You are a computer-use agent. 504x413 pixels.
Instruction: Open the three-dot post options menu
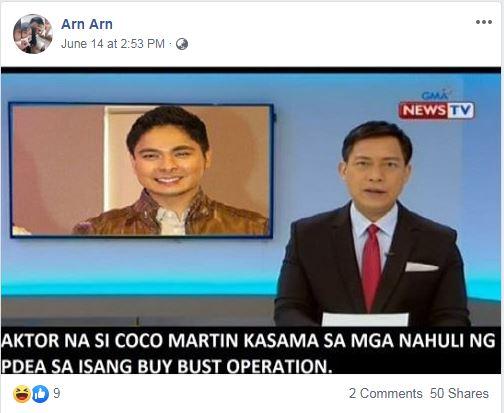pos(484,22)
